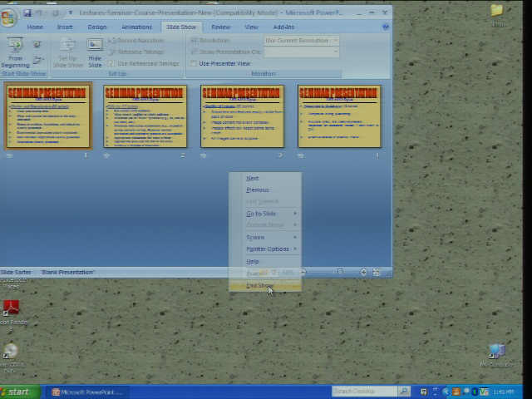This screenshot has height=399, width=532.
Task: Open the Add-Ins ribbon tab
Action: 283,27
